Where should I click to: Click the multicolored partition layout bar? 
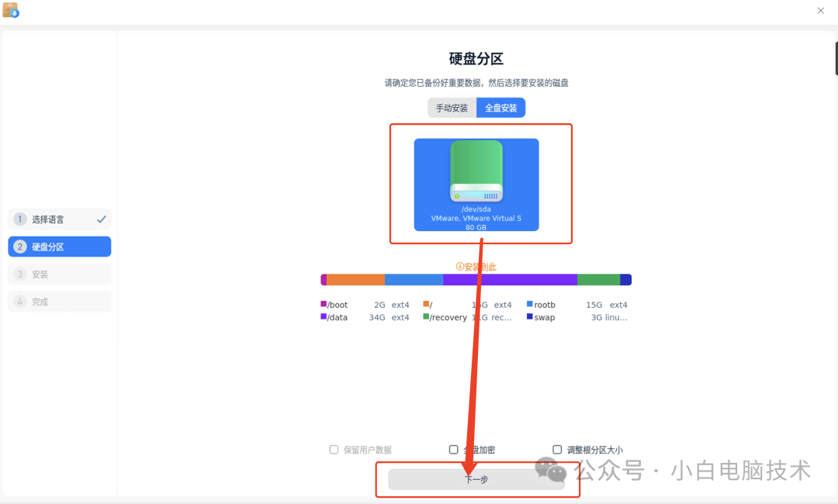coord(476,278)
